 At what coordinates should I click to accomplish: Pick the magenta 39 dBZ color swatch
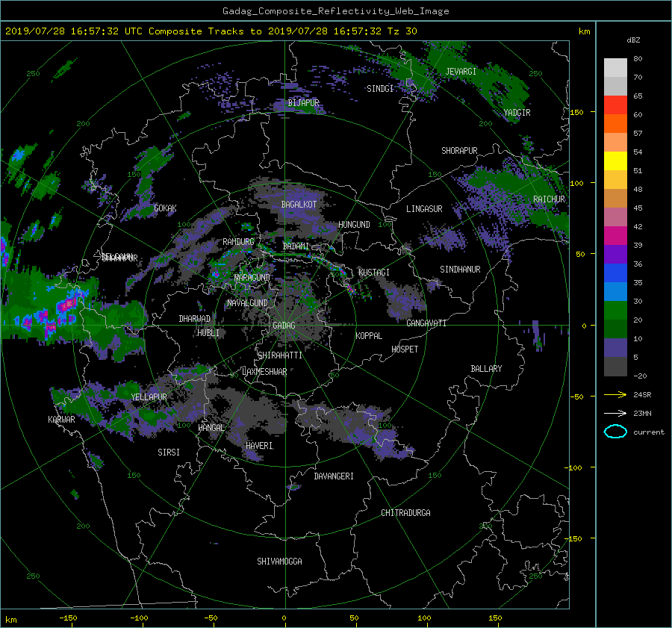(615, 236)
